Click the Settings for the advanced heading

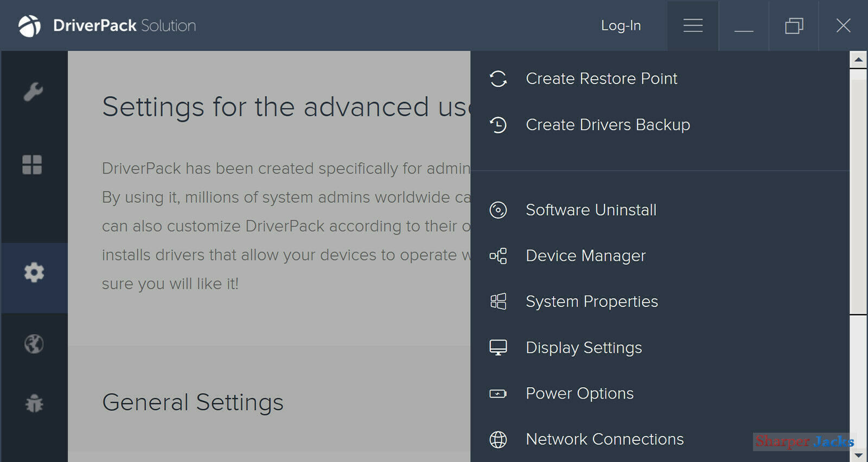click(x=286, y=107)
